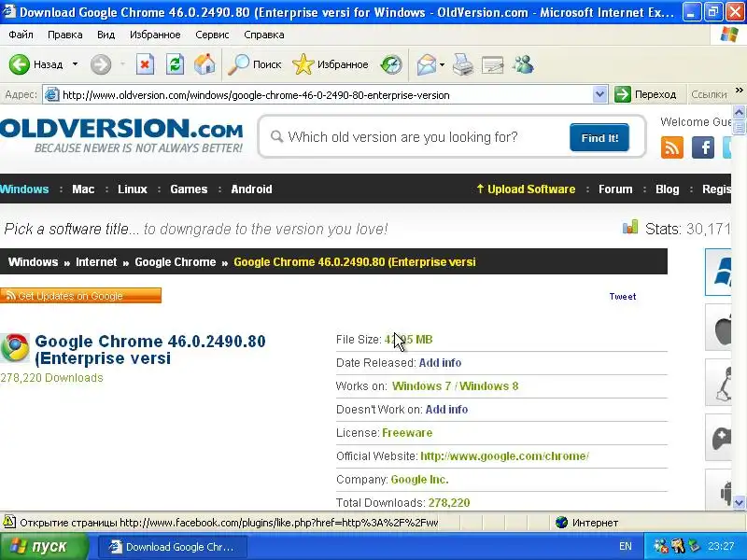Select the Windows nav tab
The image size is (747, 560).
click(24, 189)
